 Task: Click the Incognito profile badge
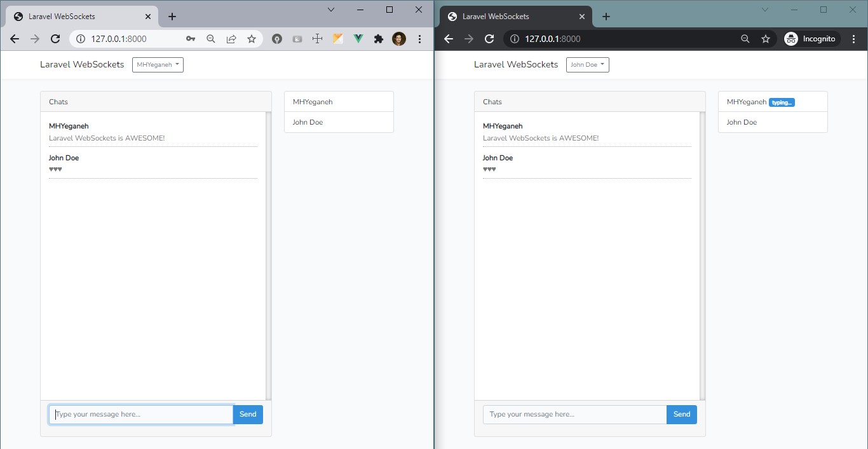pyautogui.click(x=811, y=39)
